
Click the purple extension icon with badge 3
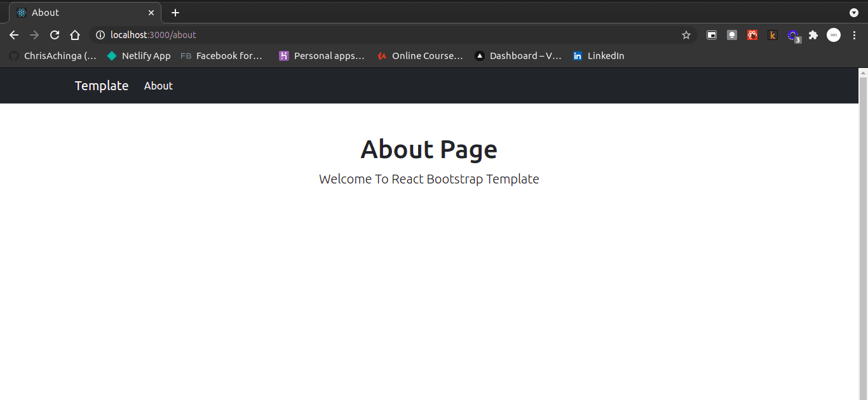point(794,36)
